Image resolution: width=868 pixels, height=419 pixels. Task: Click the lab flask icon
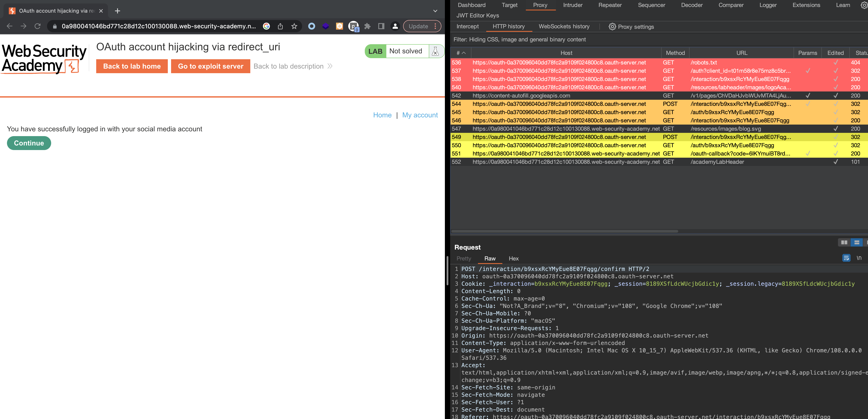[x=435, y=51]
